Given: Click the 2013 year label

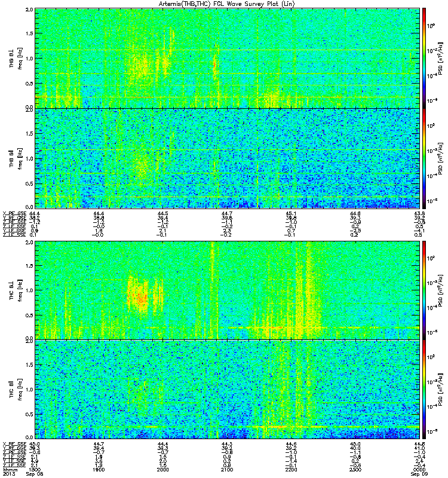Looking at the screenshot, I should point(8,474).
